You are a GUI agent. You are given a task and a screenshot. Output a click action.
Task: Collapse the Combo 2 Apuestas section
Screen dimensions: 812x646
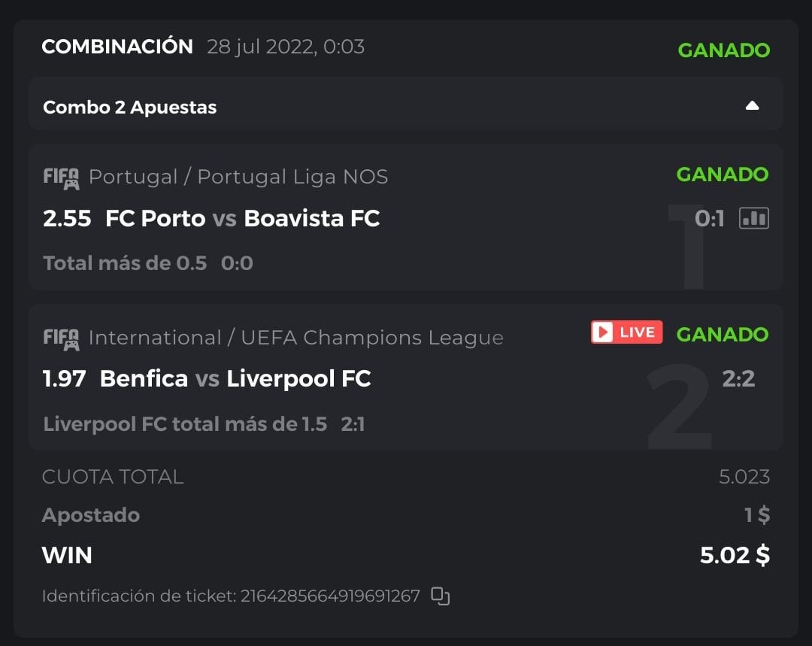pos(752,106)
